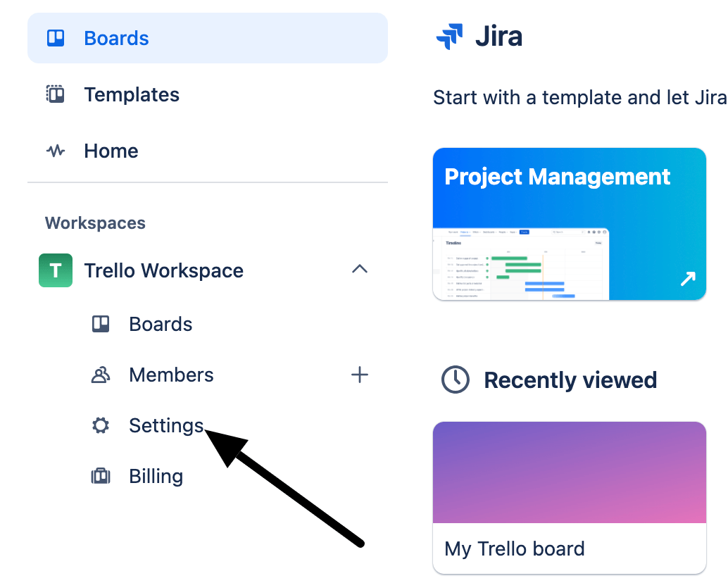Click the Recently viewed clock icon

pos(455,380)
